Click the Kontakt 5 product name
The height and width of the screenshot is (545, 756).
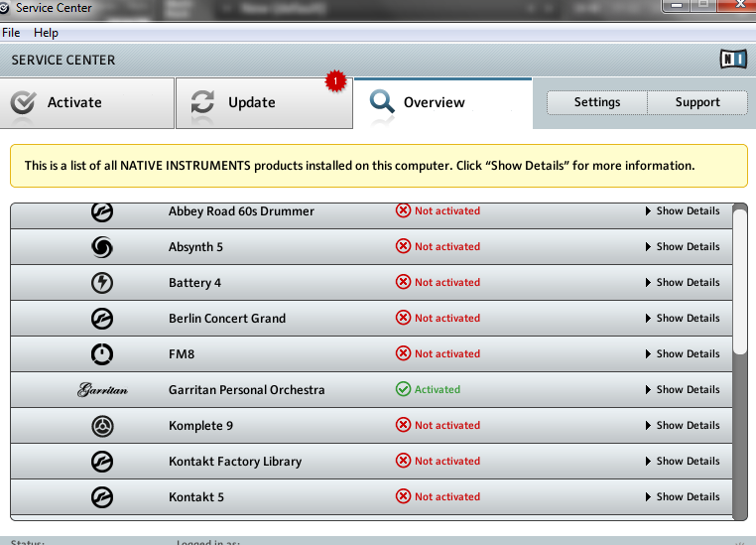(196, 497)
